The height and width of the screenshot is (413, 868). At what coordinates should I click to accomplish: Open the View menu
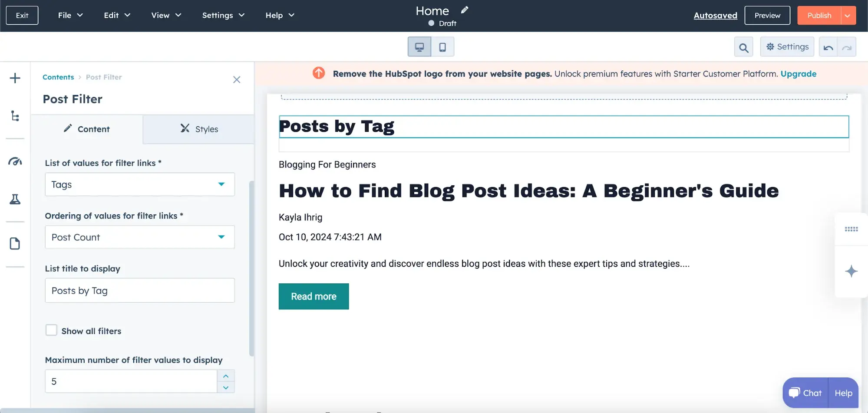166,15
